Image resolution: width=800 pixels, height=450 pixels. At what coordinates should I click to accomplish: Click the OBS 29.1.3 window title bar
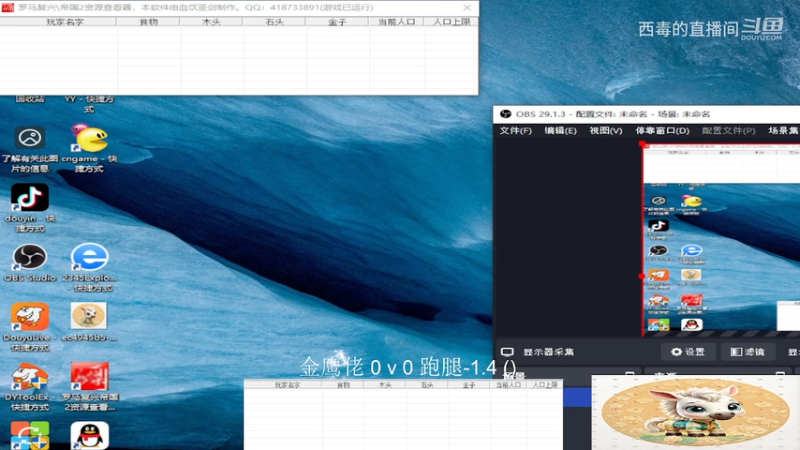coord(647,114)
